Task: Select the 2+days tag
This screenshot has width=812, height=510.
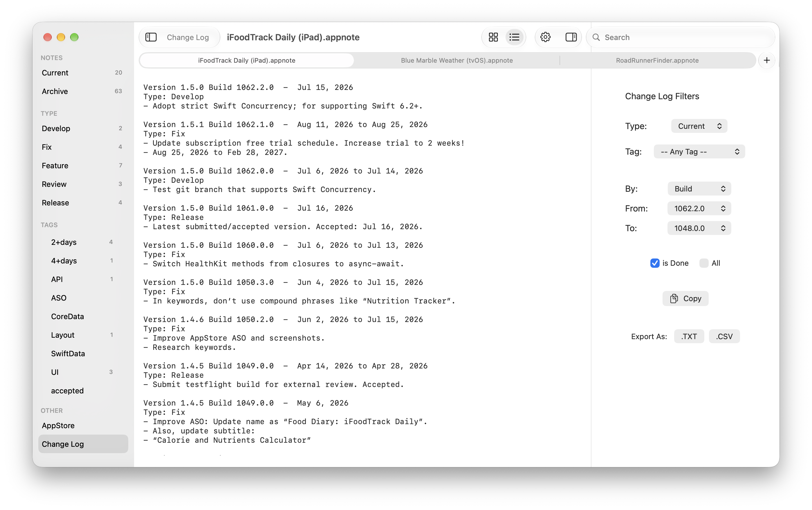Action: coord(83,242)
